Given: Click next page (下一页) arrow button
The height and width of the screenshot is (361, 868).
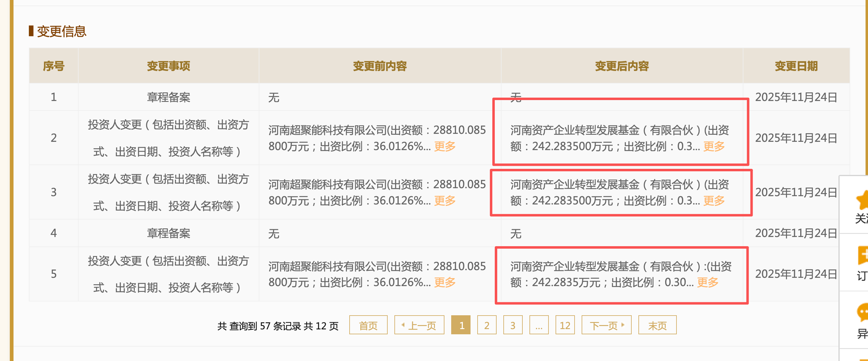Looking at the screenshot, I should click(x=606, y=325).
